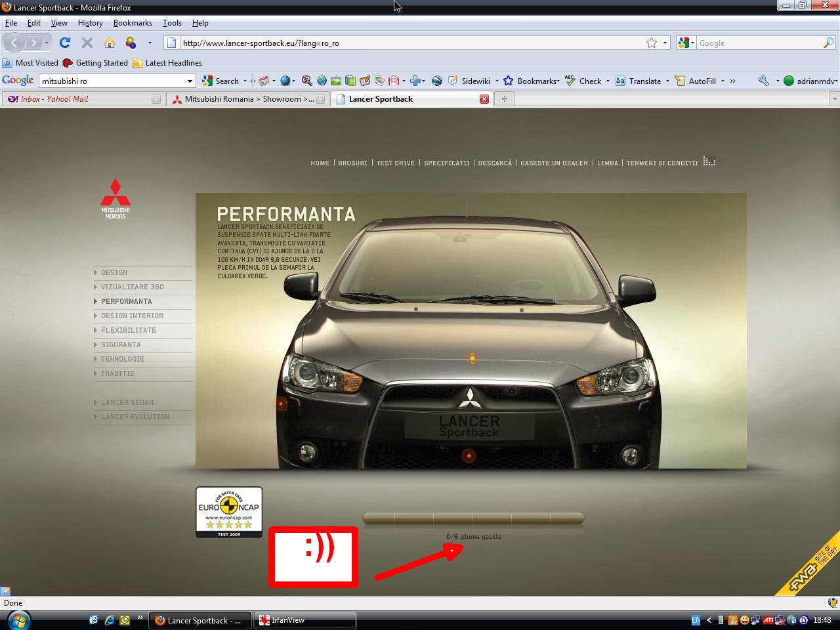The width and height of the screenshot is (840, 630).
Task: Go to the Home page icon
Action: [x=110, y=43]
